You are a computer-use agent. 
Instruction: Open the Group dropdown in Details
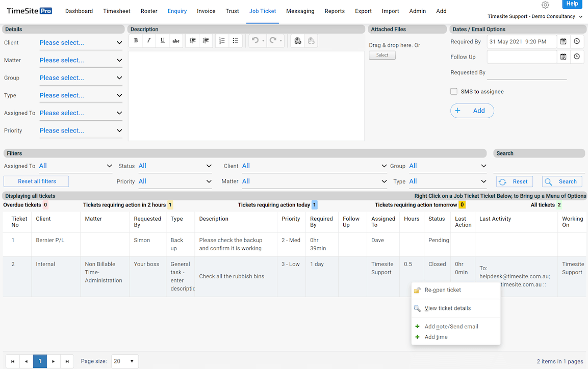(81, 78)
